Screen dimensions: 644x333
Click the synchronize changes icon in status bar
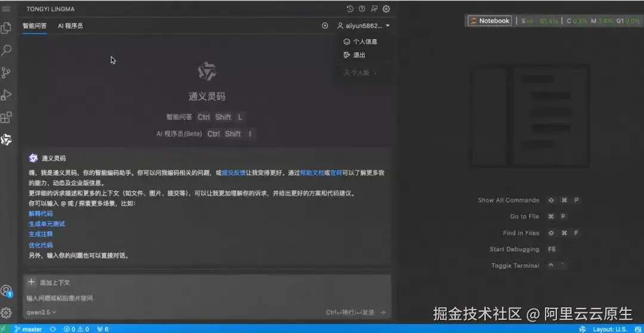[52, 329]
